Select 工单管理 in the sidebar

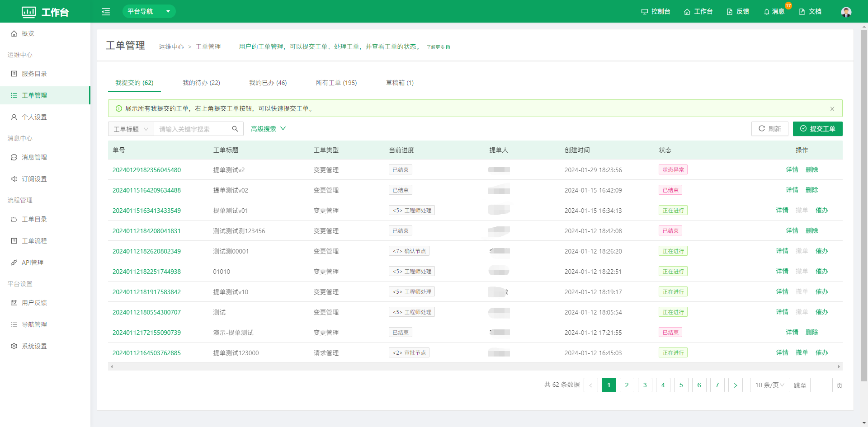(45, 95)
